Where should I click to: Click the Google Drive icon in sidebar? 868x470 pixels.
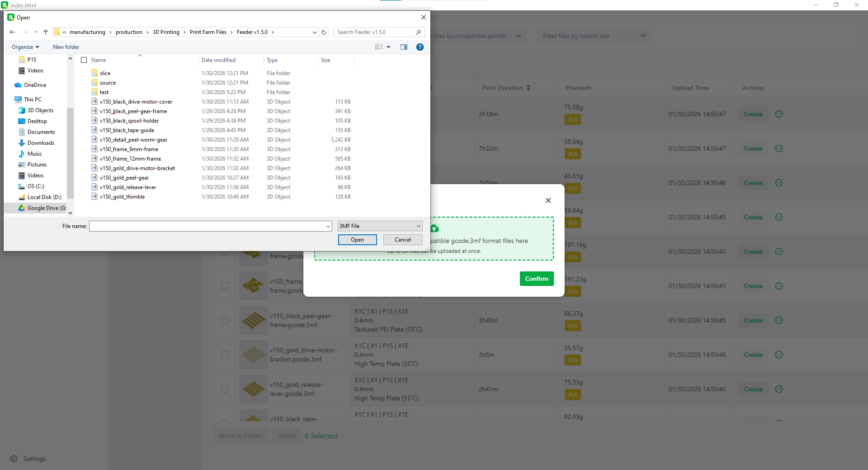tap(21, 208)
